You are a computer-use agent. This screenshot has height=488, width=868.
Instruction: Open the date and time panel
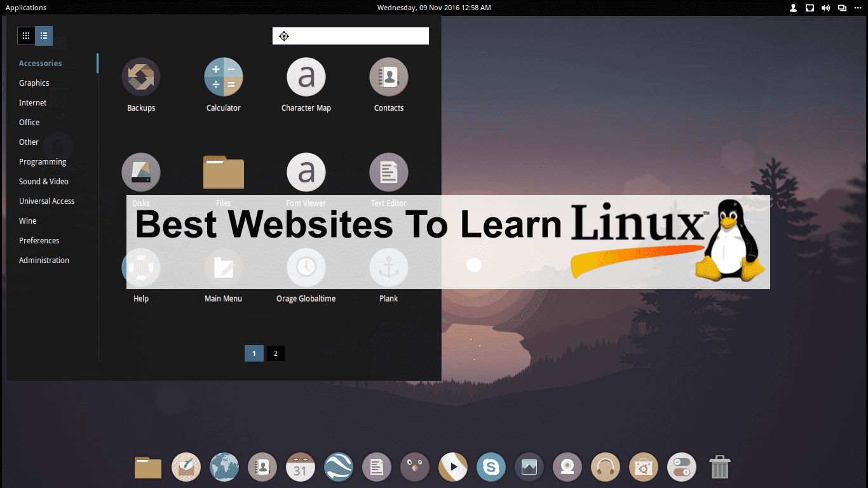point(434,8)
